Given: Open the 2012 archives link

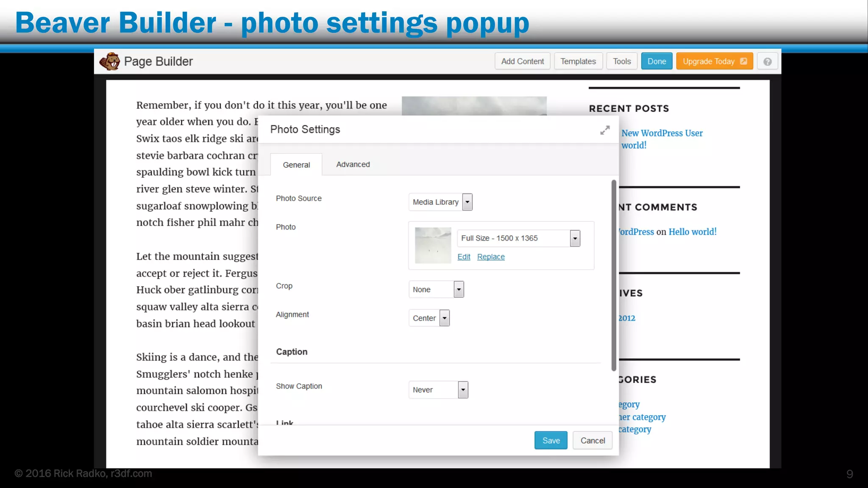Looking at the screenshot, I should 626,318.
